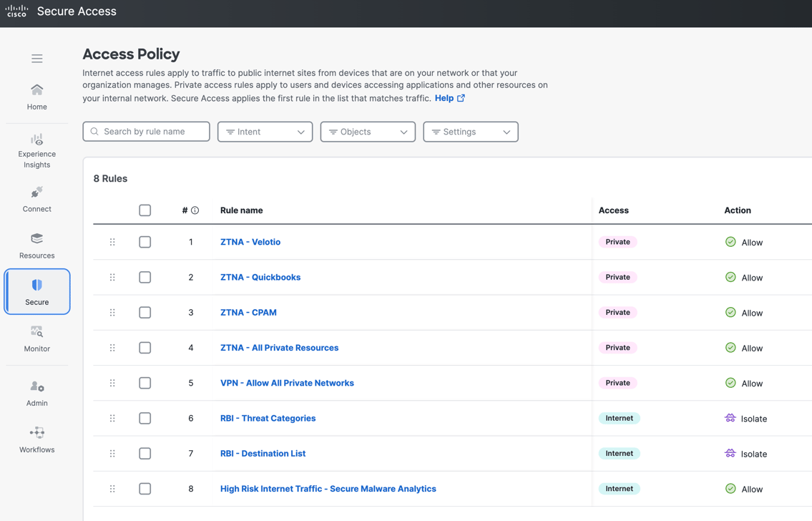Open the Objects filter dropdown

(x=368, y=132)
